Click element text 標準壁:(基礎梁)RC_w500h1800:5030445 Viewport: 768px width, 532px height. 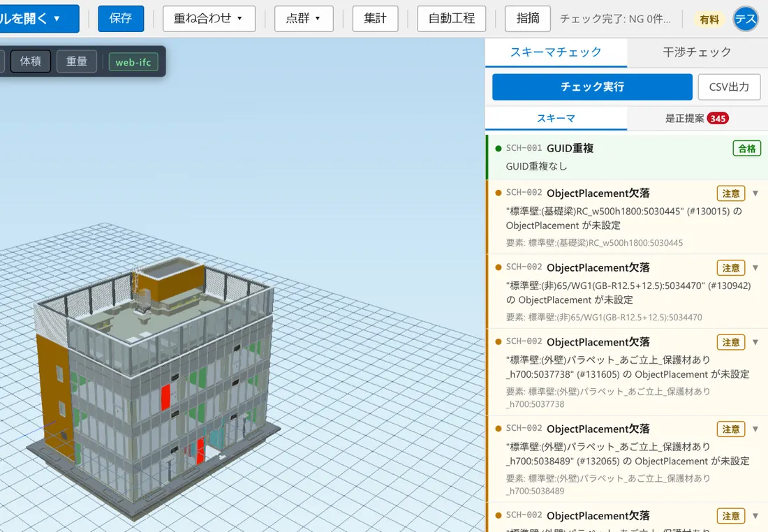pyautogui.click(x=605, y=243)
